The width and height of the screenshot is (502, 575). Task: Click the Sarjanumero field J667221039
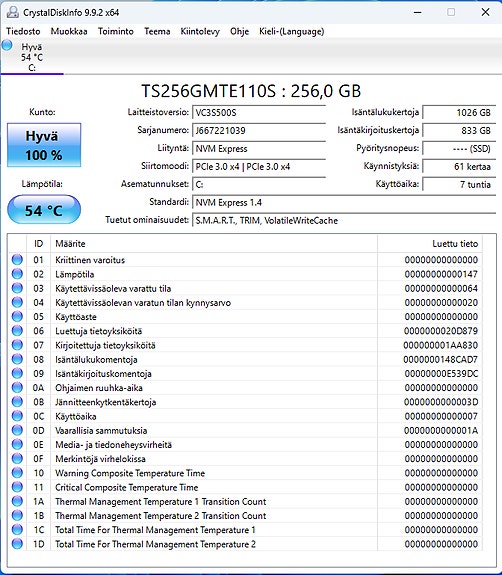[x=259, y=131]
